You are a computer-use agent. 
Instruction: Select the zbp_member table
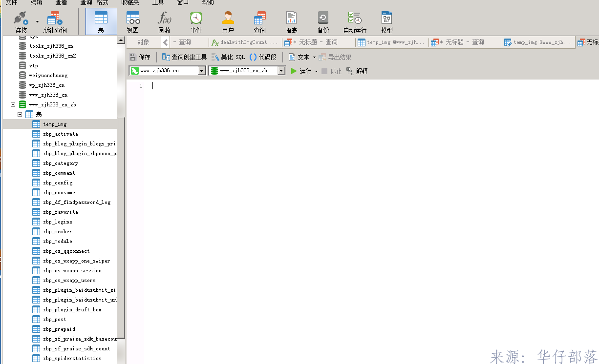57,231
